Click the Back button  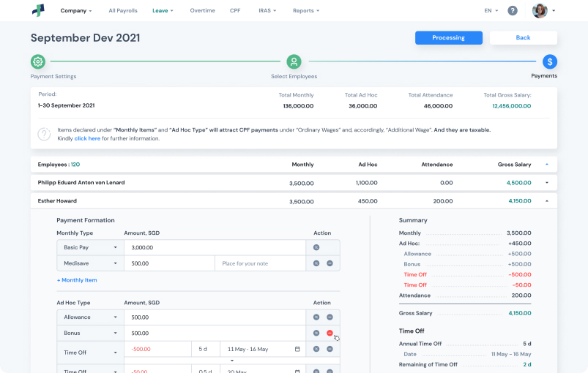pos(523,38)
